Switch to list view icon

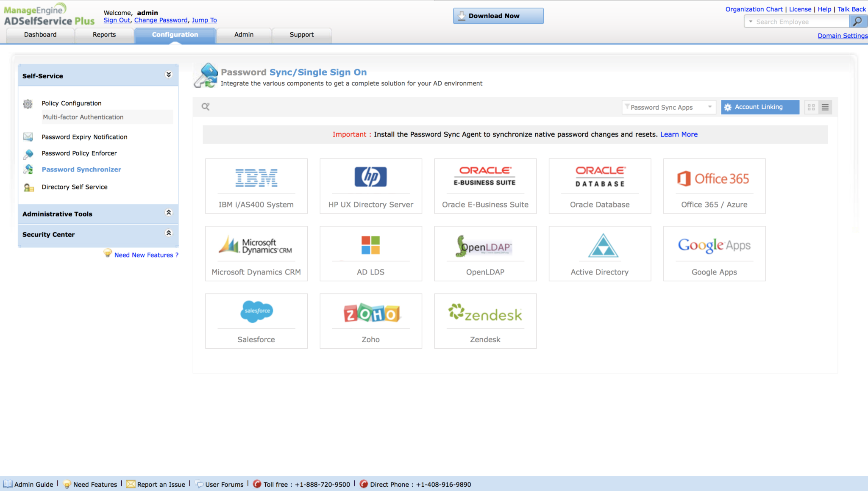(x=825, y=107)
